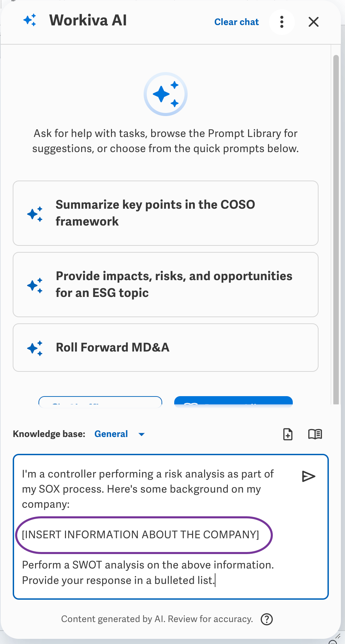Open the Prompt Library book icon
345x644 pixels.
coord(315,434)
